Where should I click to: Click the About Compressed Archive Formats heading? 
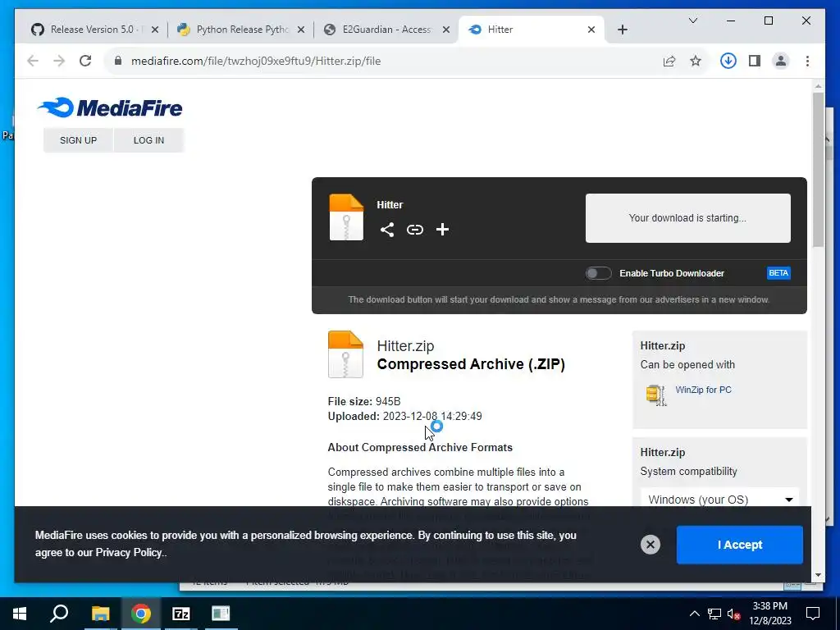[420, 447]
